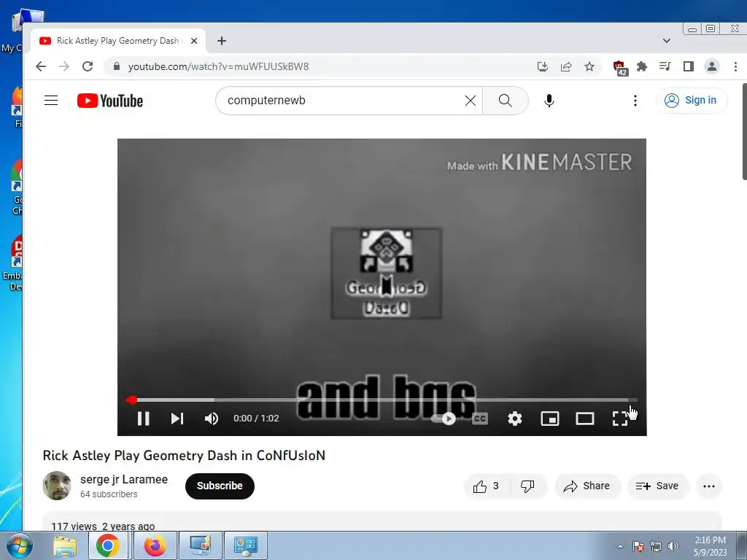
Task: Bookmark this page with the star
Action: (x=589, y=66)
